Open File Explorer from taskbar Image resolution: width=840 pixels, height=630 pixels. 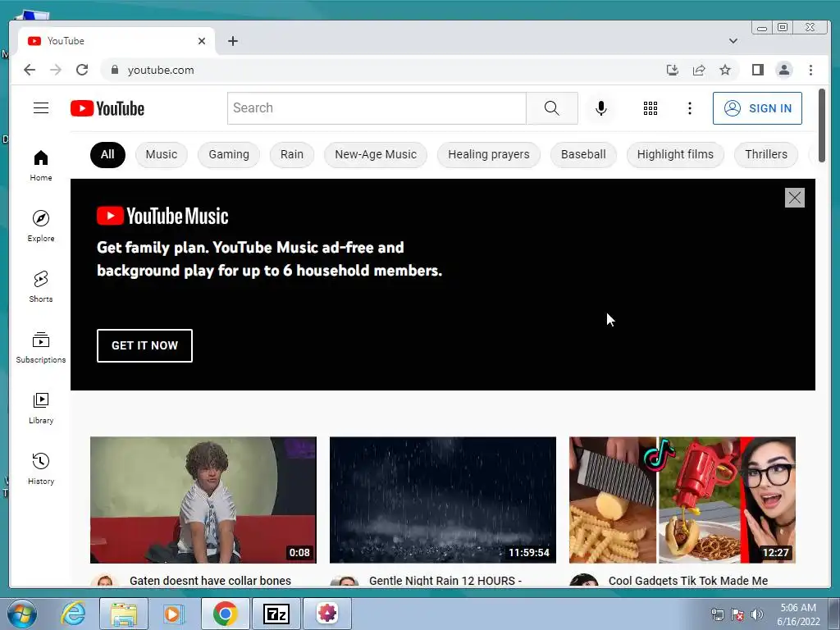(124, 614)
